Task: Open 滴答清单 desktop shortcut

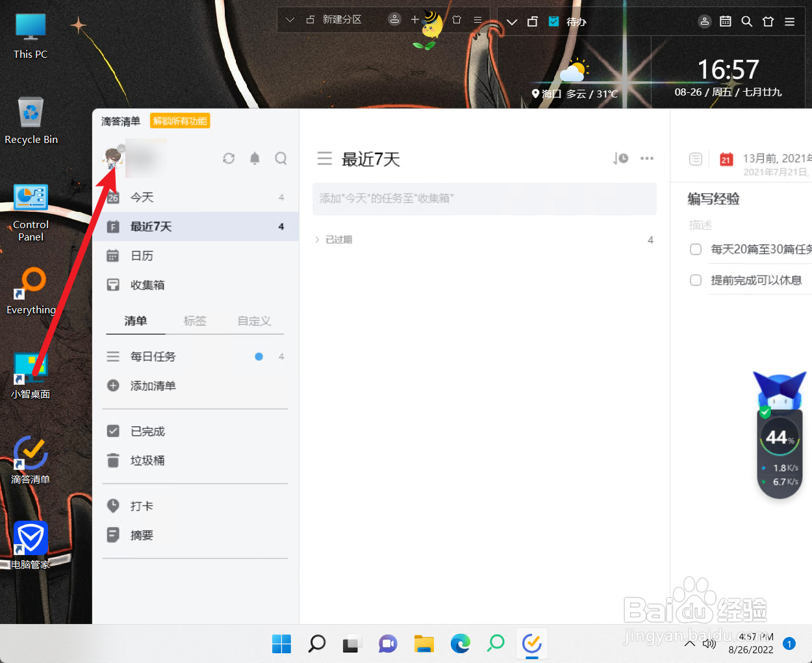Action: pyautogui.click(x=31, y=460)
